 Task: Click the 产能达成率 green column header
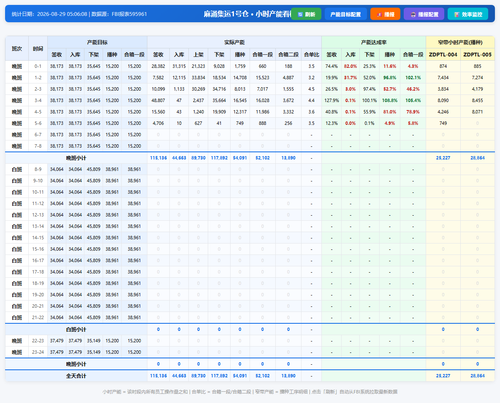coord(373,42)
